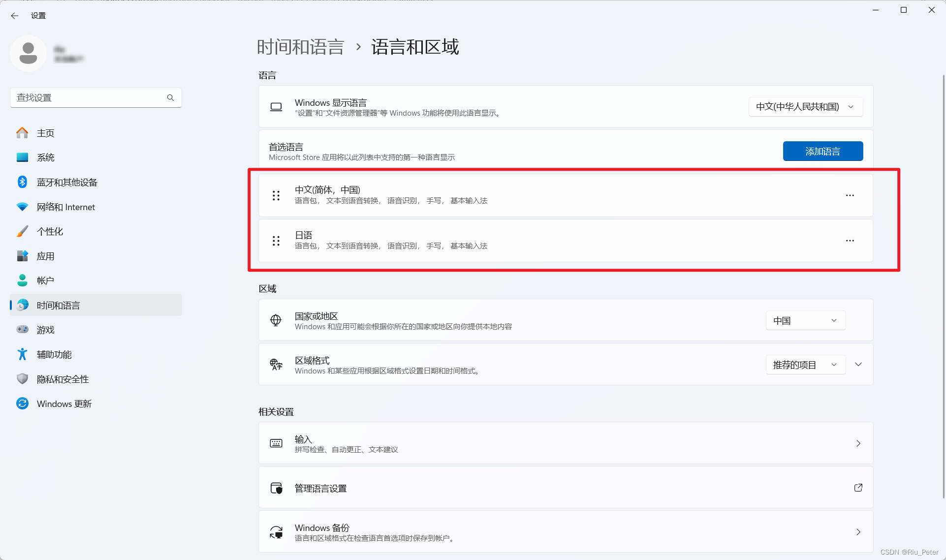Maximize the Settings window

pos(904,10)
